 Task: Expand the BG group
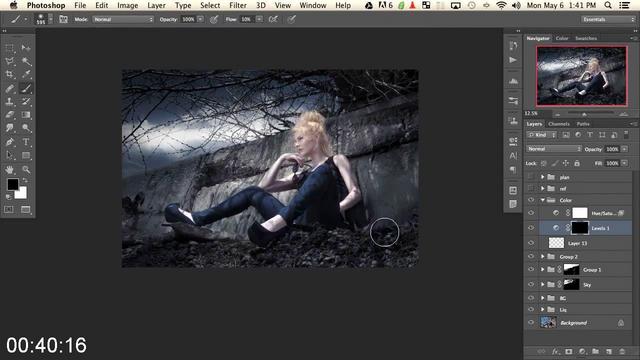coord(542,298)
